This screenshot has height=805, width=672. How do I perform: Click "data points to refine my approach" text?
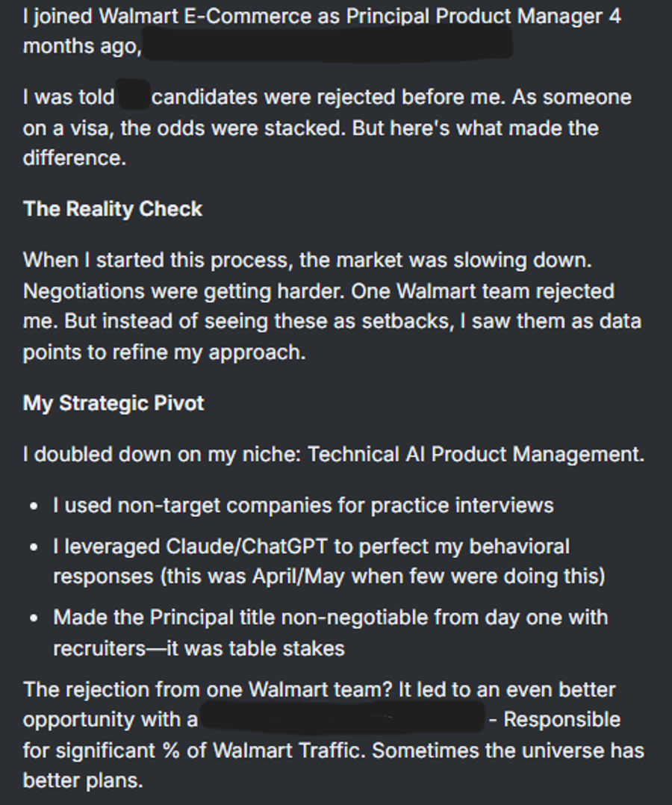click(164, 352)
